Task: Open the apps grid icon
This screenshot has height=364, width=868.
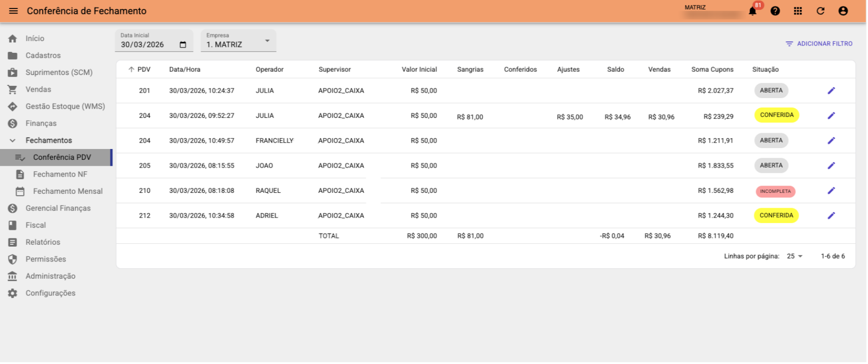Action: tap(798, 11)
